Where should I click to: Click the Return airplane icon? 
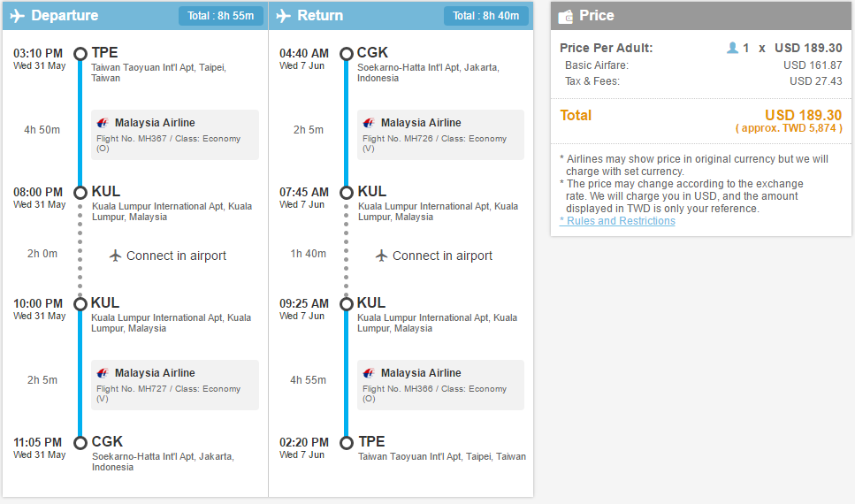pos(284,16)
